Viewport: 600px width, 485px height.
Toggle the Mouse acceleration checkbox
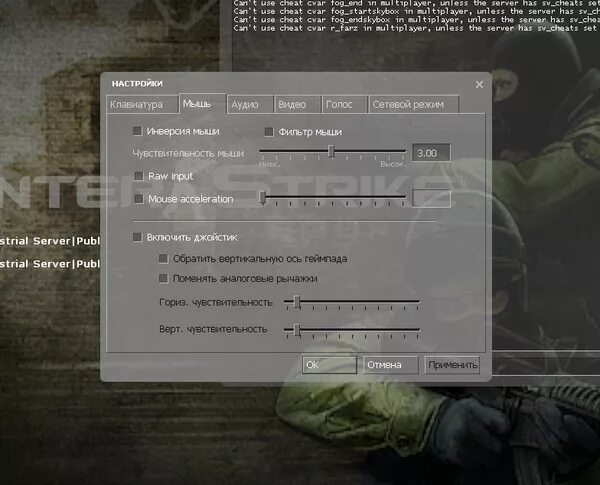tap(139, 199)
